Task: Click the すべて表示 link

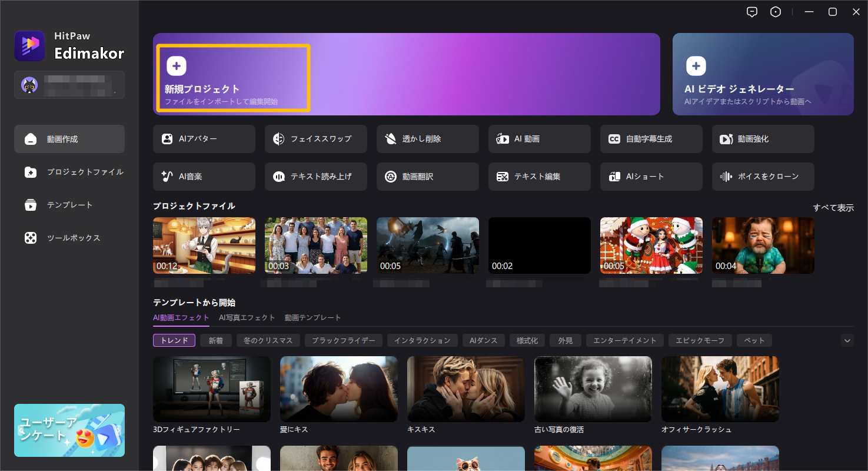Action: [x=833, y=207]
